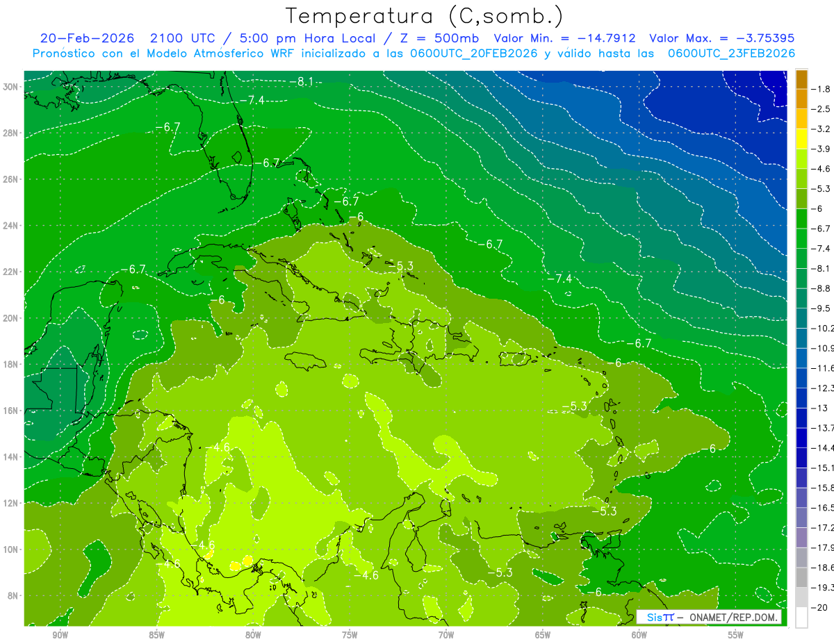This screenshot has height=644, width=834.
Task: Click longitude axis label 55W
Action: coord(736,636)
